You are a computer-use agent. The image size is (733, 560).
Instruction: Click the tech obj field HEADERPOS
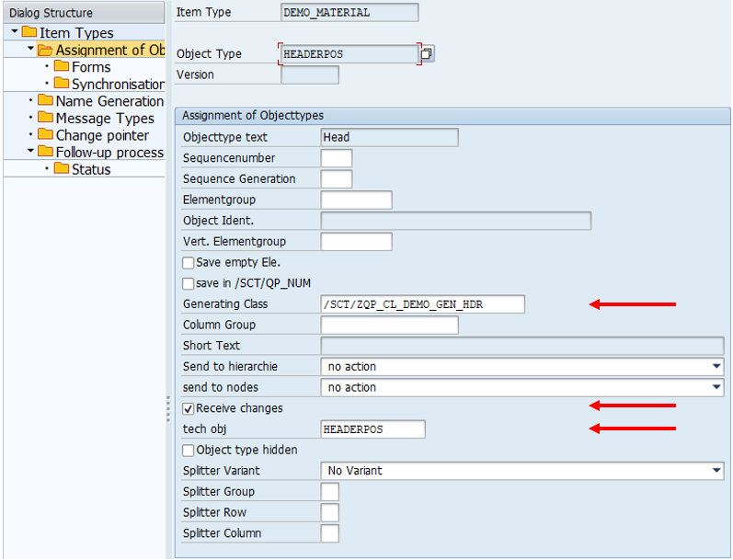tap(372, 429)
